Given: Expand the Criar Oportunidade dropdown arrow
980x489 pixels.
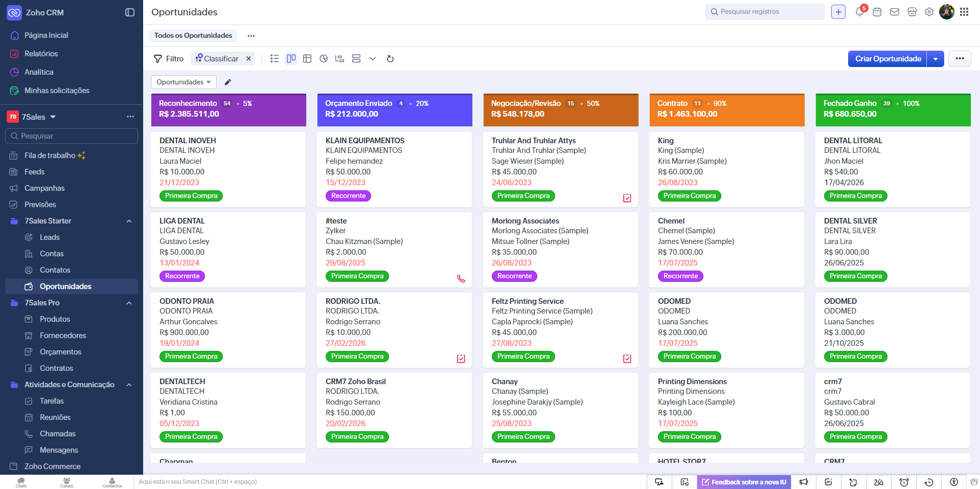Looking at the screenshot, I should pyautogui.click(x=935, y=59).
